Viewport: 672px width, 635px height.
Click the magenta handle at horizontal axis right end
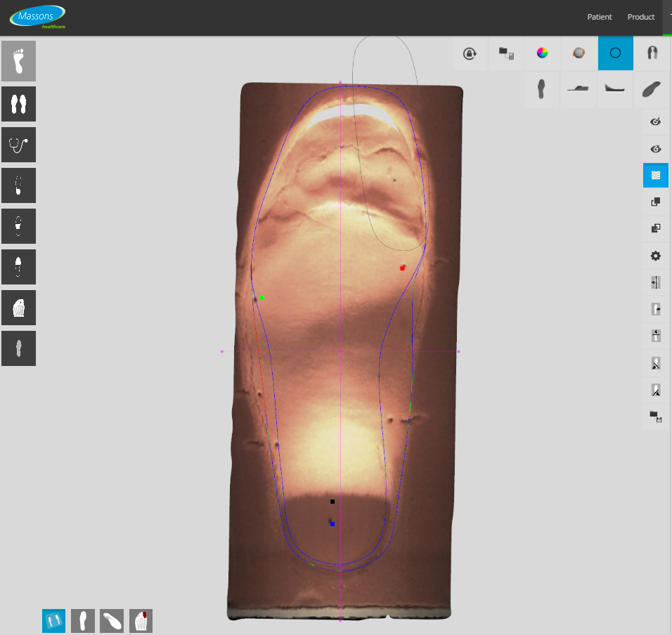click(x=458, y=351)
